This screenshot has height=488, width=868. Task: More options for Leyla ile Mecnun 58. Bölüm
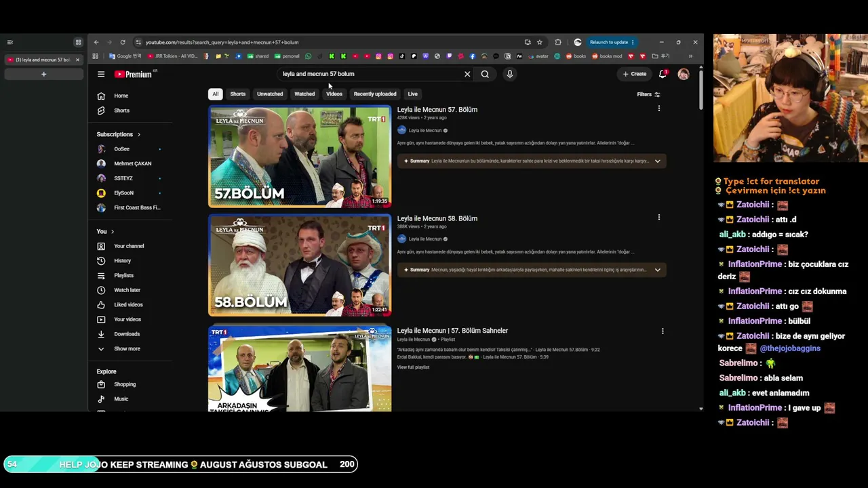[x=658, y=218]
